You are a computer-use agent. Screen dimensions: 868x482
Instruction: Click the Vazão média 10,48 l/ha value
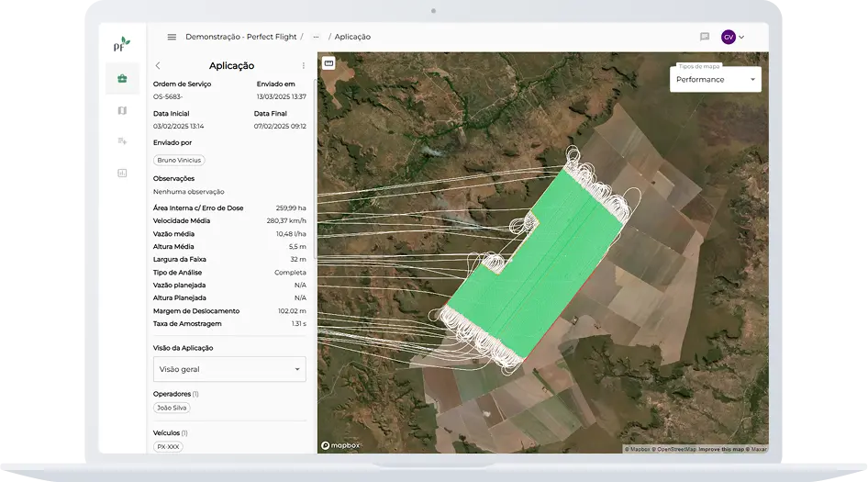tap(291, 234)
